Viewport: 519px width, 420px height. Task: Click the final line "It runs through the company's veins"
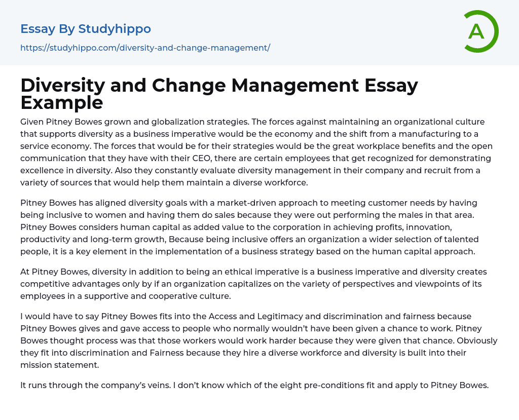pyautogui.click(x=254, y=385)
